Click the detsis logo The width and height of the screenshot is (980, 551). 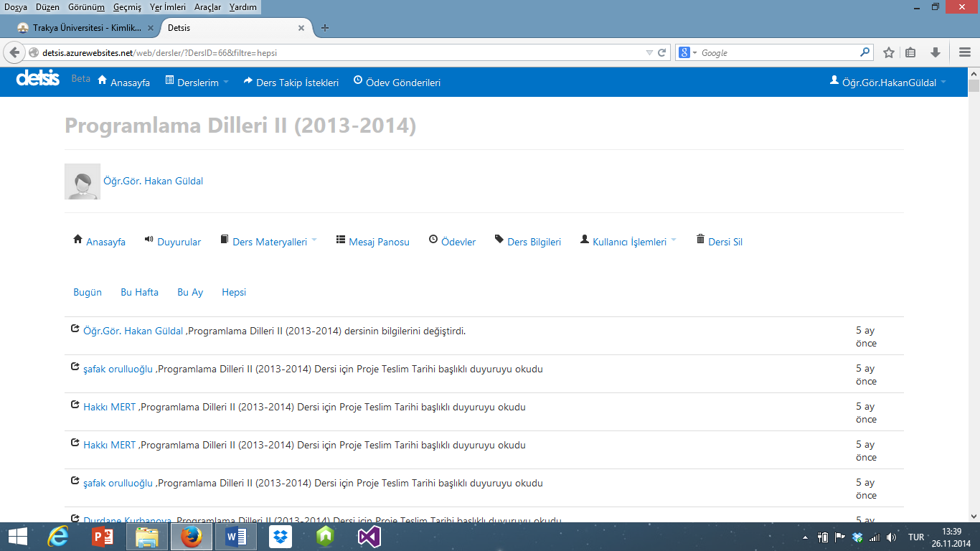click(x=37, y=78)
